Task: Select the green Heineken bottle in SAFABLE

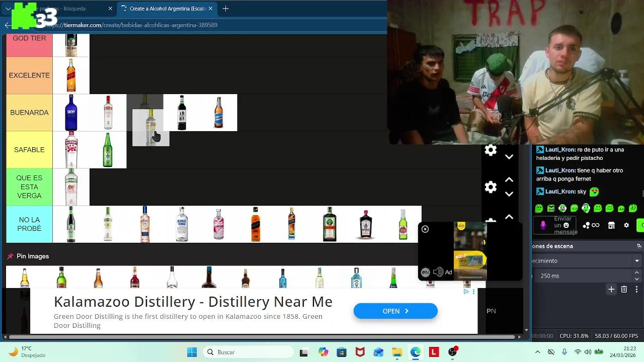Action: 108,150
